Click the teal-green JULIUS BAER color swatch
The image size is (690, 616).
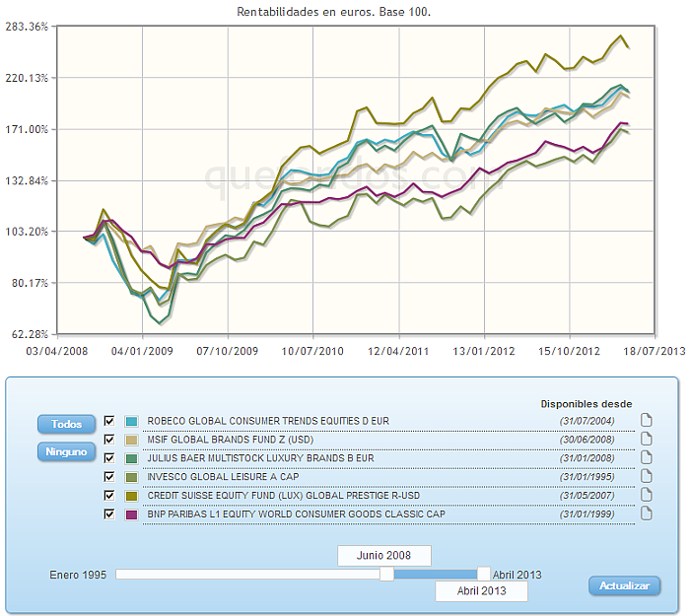click(131, 459)
